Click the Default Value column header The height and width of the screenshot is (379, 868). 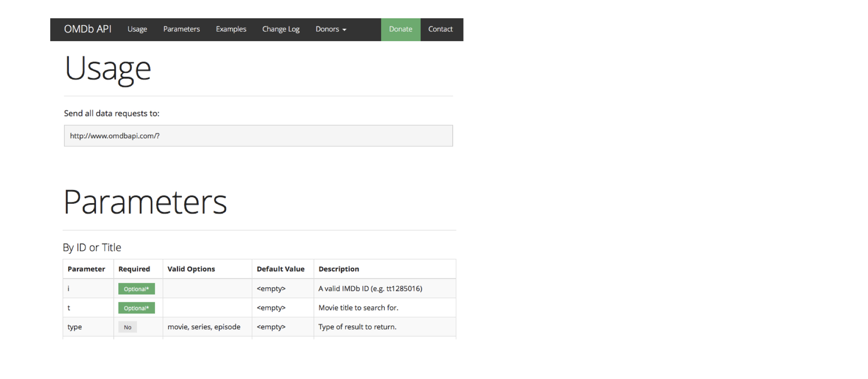(281, 269)
